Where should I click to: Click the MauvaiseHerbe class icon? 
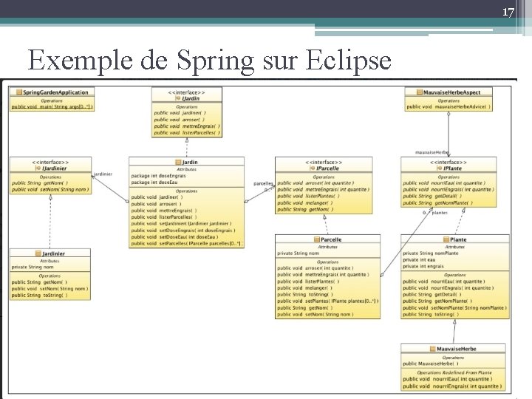[x=432, y=349]
